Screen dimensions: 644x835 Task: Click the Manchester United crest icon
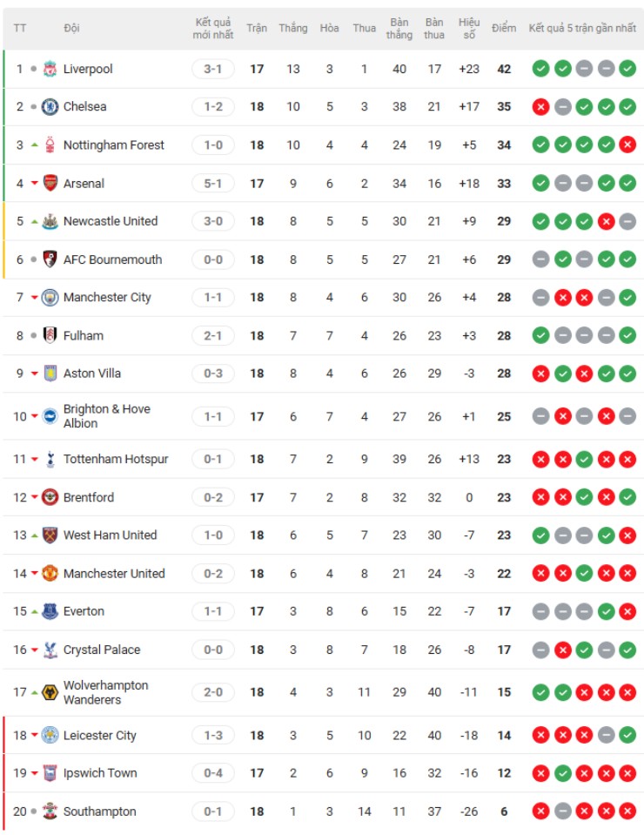click(50, 573)
